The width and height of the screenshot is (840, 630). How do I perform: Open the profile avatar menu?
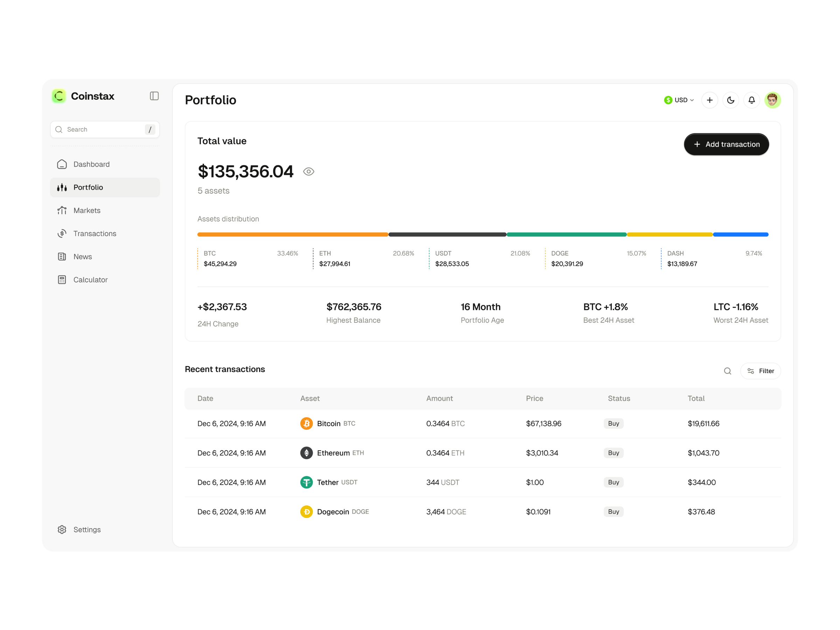[x=772, y=100]
